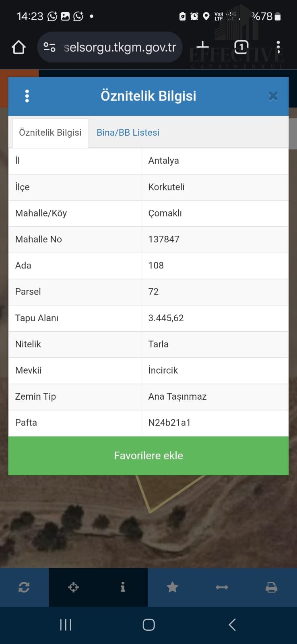
Task: Open the tab switcher showing 1 tab
Action: click(241, 47)
